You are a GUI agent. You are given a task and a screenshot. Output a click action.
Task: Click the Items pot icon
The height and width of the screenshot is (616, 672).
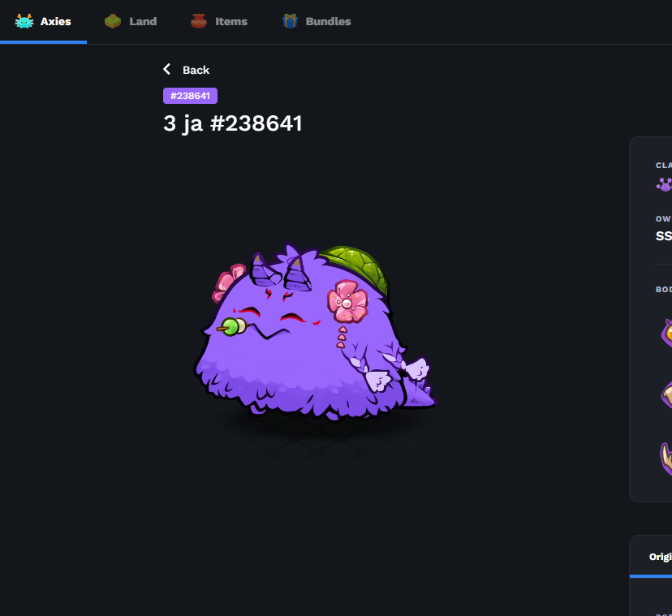[199, 21]
